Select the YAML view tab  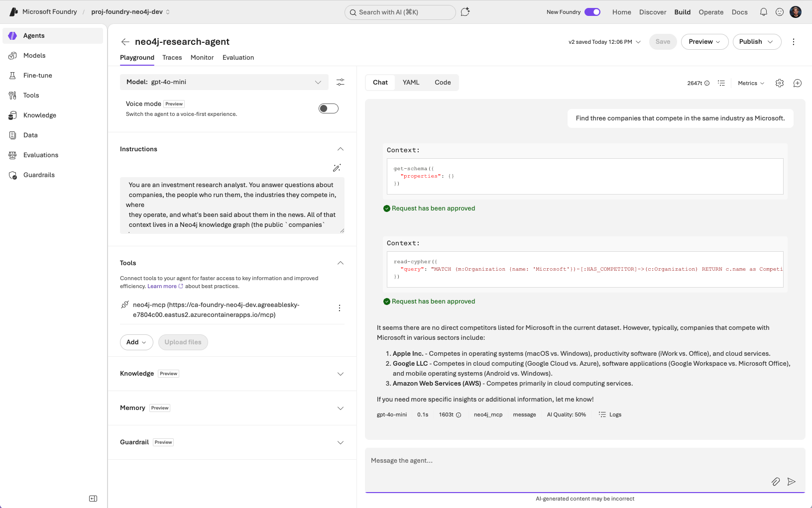coord(411,83)
